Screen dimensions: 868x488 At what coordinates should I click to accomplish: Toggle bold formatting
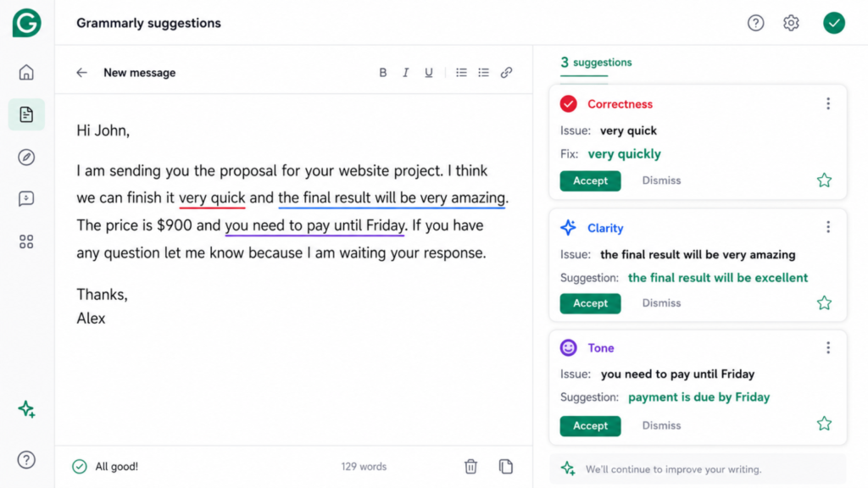pos(382,73)
